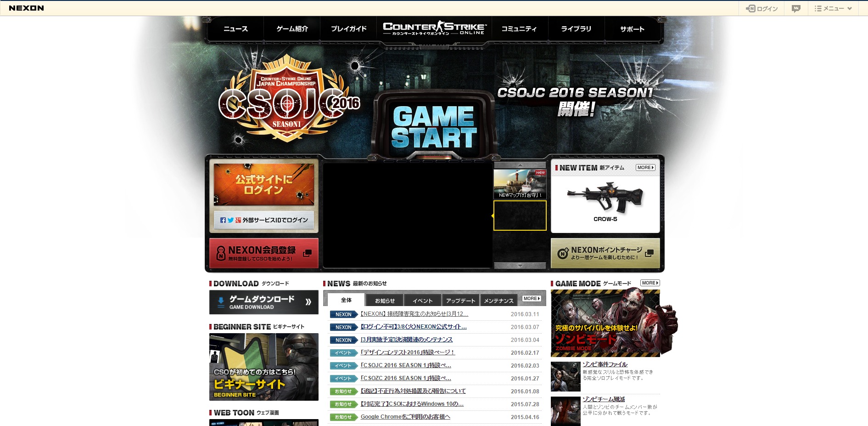Click 外部サービスIDでログイン button
This screenshot has height=426, width=868.
(264, 220)
